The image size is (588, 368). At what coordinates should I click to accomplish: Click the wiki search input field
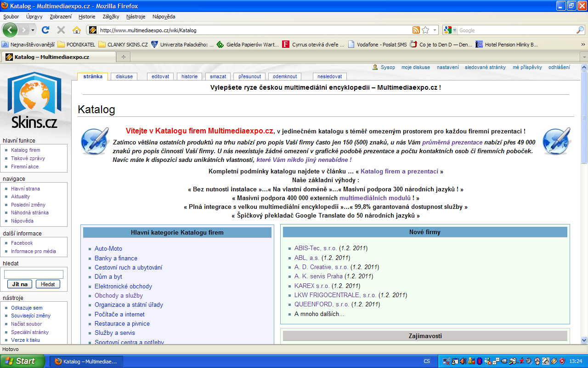tap(34, 275)
